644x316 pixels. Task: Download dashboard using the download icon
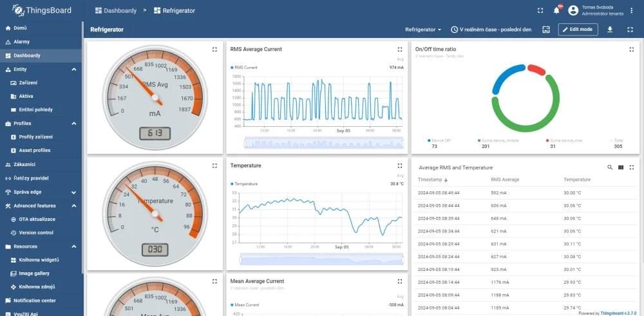610,30
